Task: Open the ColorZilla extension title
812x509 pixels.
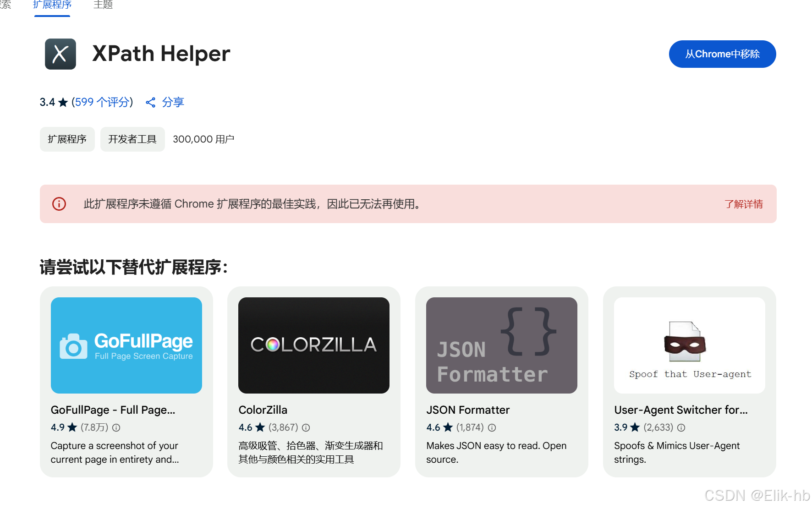Action: [263, 410]
